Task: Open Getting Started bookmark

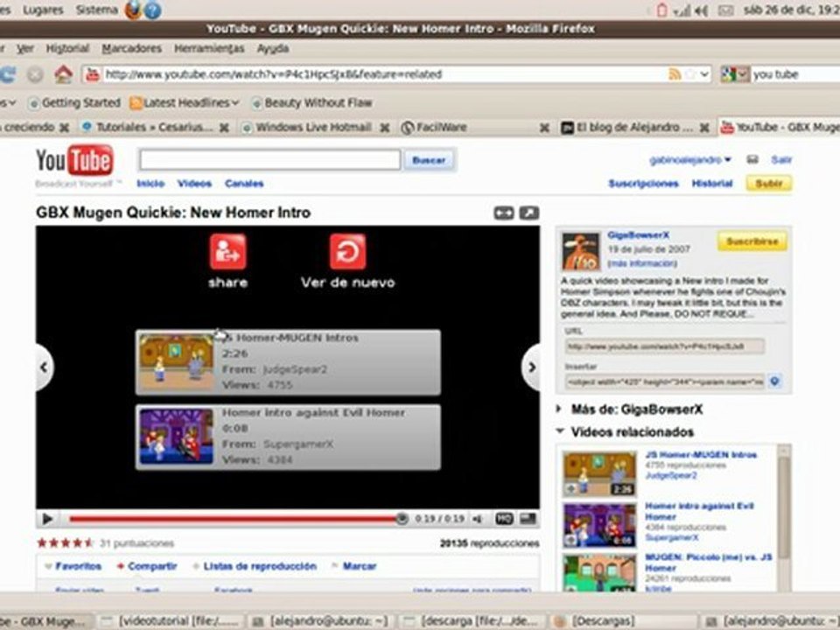Action: [75, 102]
